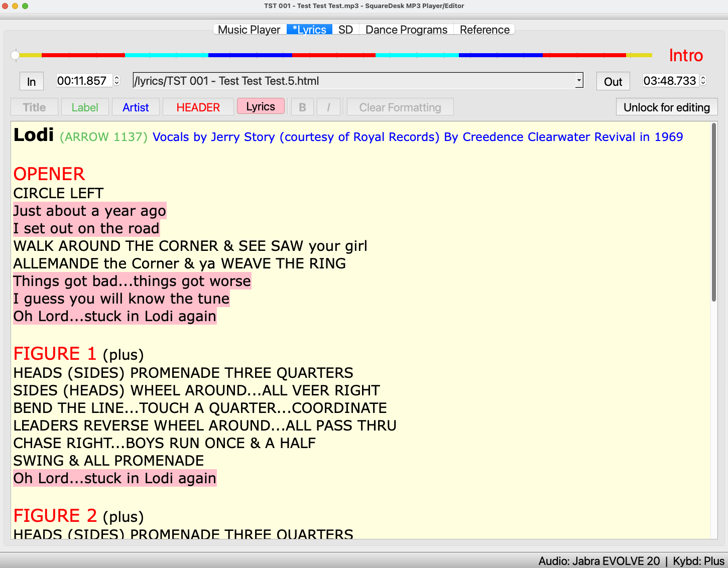Apply the Title style formatting

[x=34, y=106]
